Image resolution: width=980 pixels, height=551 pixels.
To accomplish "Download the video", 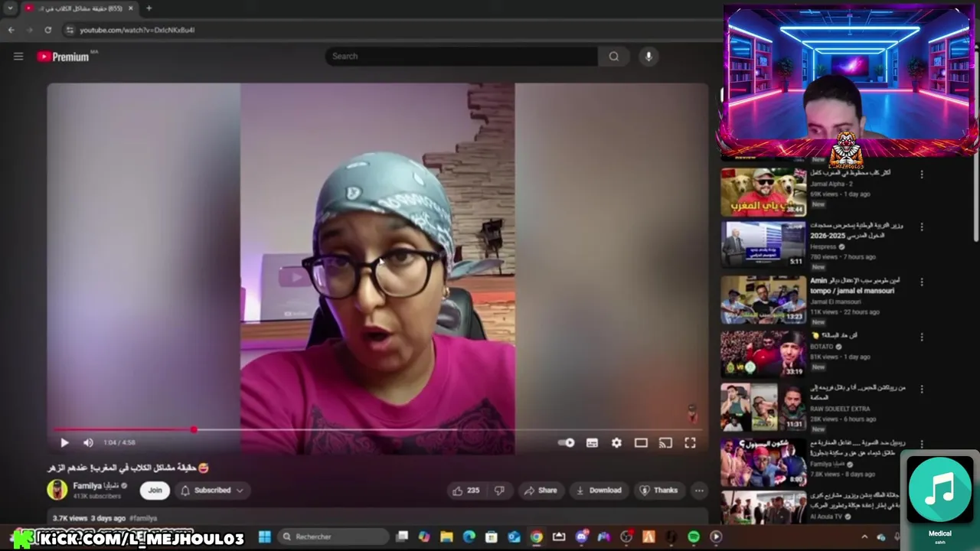I will pos(599,490).
